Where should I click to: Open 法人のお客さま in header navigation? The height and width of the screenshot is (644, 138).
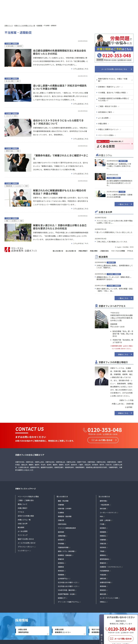tap(71, 251)
